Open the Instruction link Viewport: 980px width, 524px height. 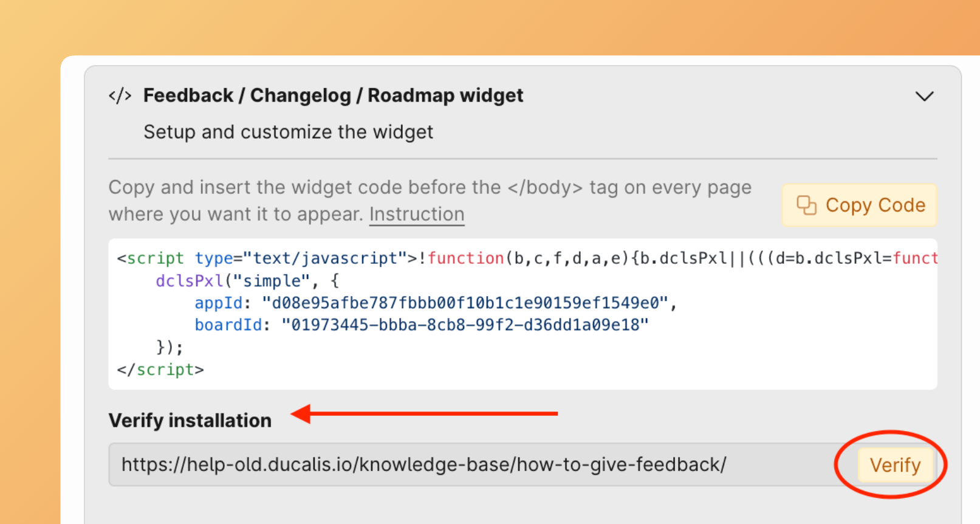tap(417, 215)
